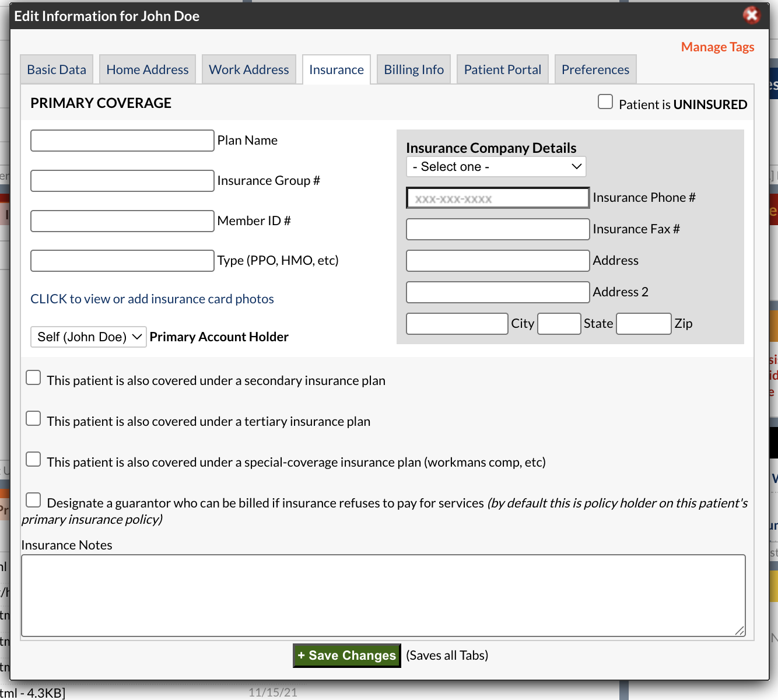Enable the secondary insurance plan checkbox

(33, 378)
